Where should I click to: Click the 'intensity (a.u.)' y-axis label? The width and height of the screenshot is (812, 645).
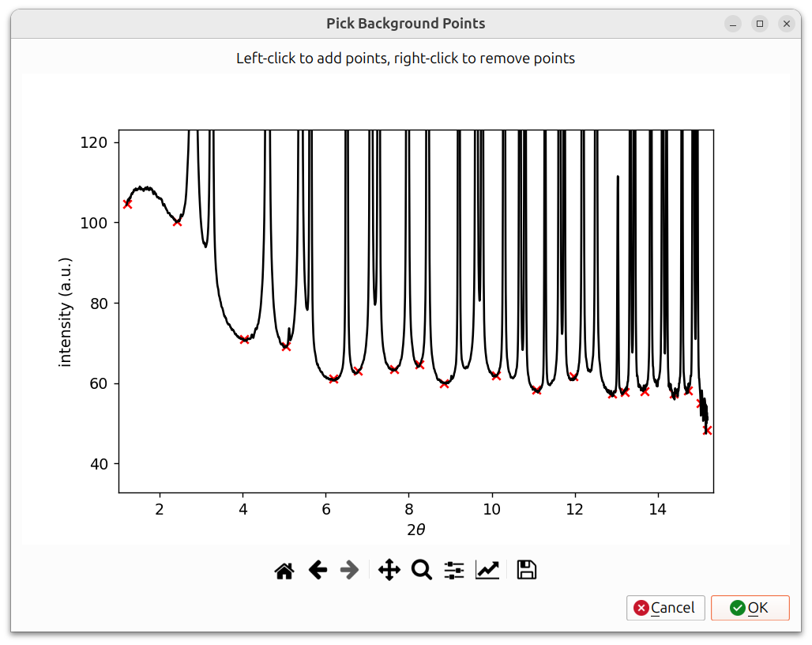pyautogui.click(x=66, y=312)
